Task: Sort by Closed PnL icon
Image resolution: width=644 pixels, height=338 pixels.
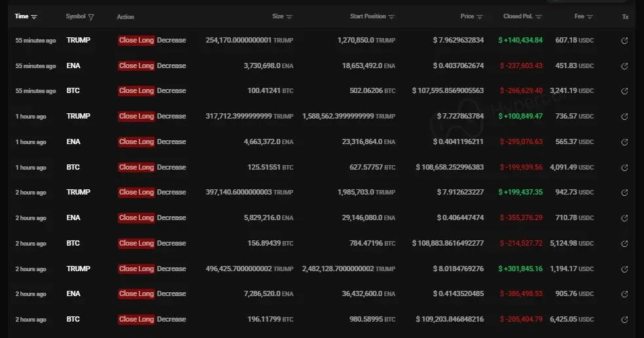Action: tap(539, 17)
